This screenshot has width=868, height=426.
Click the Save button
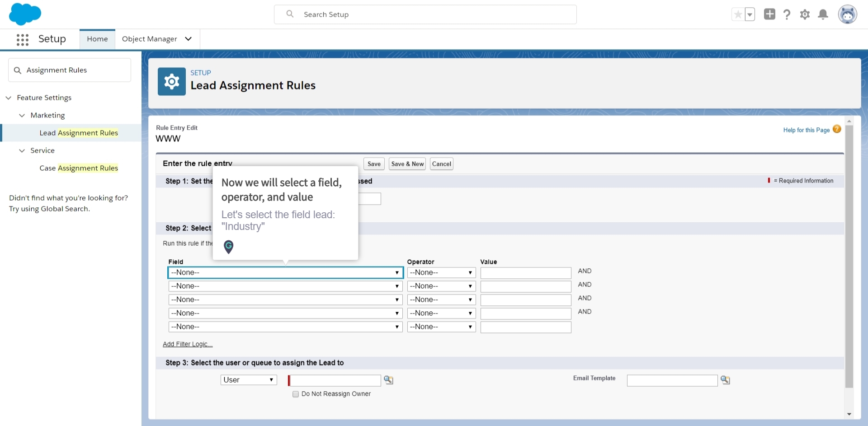374,164
